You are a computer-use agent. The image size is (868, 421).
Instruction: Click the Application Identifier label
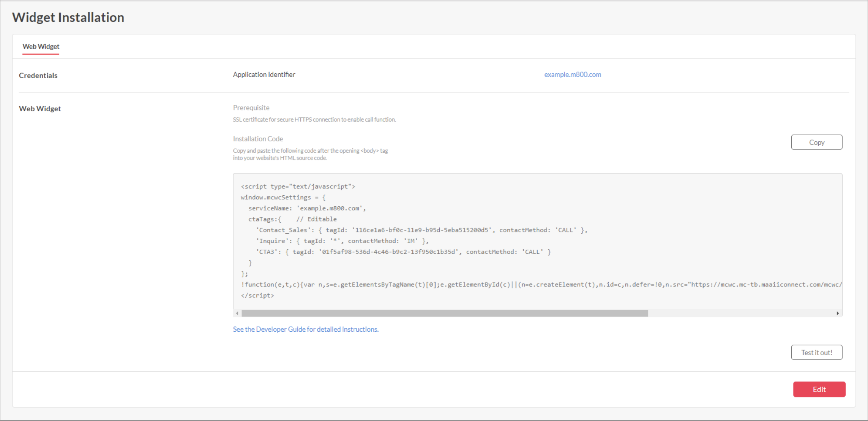[264, 74]
